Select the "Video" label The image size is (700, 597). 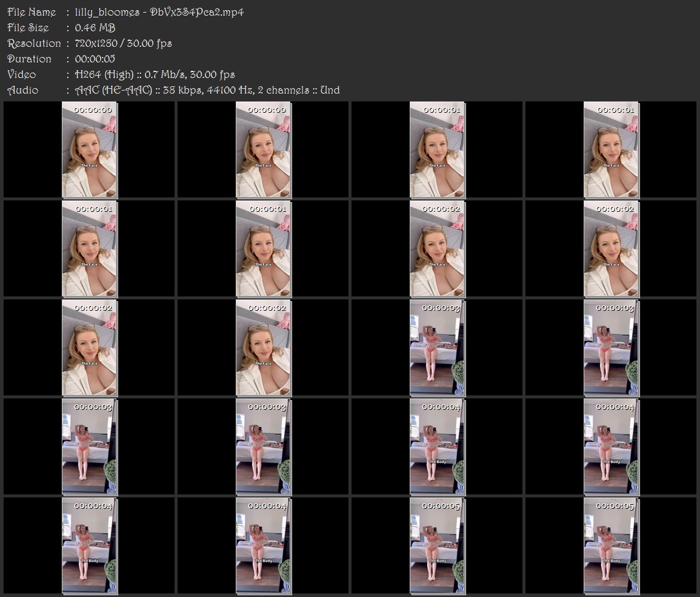pyautogui.click(x=22, y=74)
